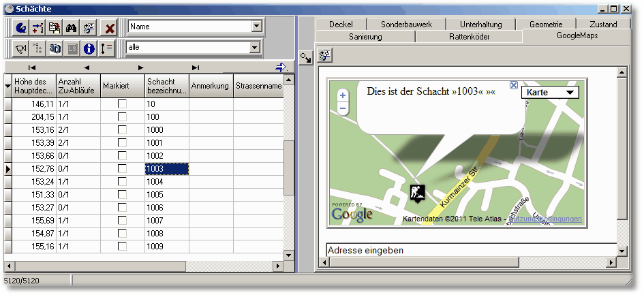644x297 pixels.
Task: Switch to the Sanierung tab
Action: coord(365,37)
